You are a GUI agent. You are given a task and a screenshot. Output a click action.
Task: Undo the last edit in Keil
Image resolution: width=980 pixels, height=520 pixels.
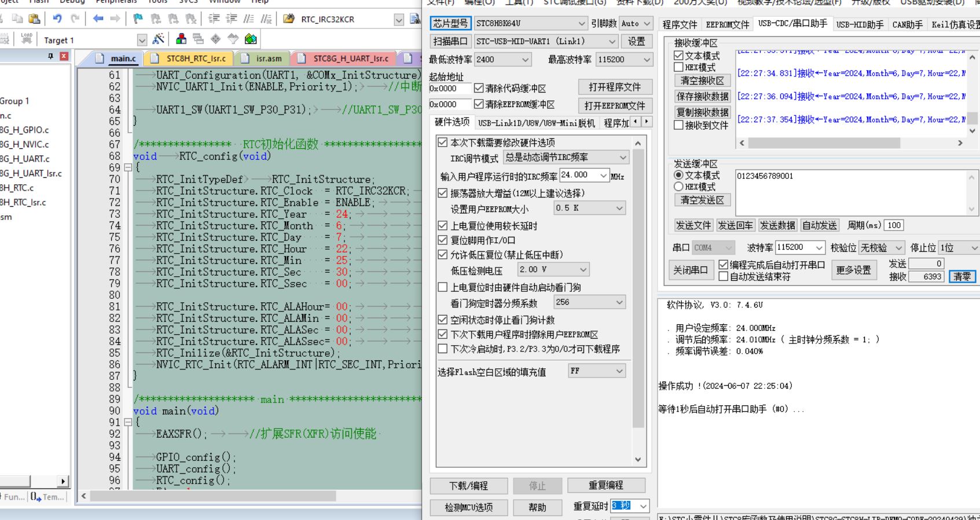coord(57,19)
